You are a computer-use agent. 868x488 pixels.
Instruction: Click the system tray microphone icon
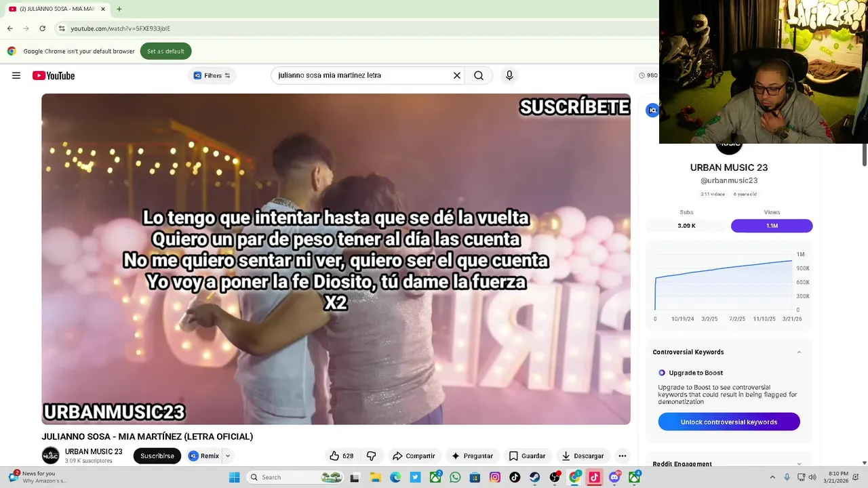(787, 477)
